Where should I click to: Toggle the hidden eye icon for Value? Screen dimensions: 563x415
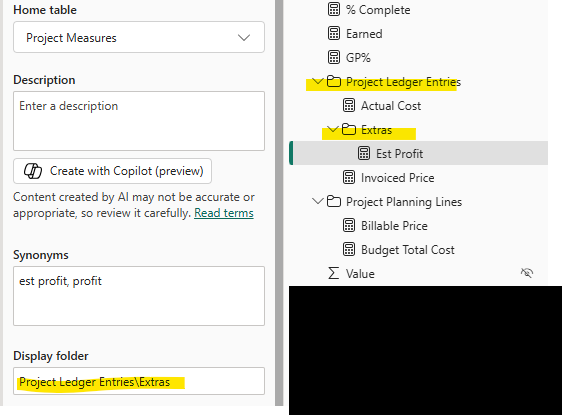(x=527, y=273)
